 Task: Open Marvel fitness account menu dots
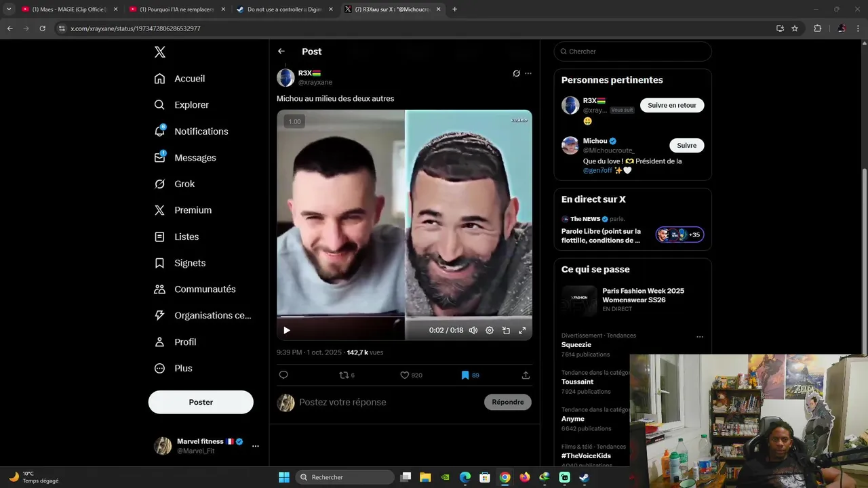256,446
